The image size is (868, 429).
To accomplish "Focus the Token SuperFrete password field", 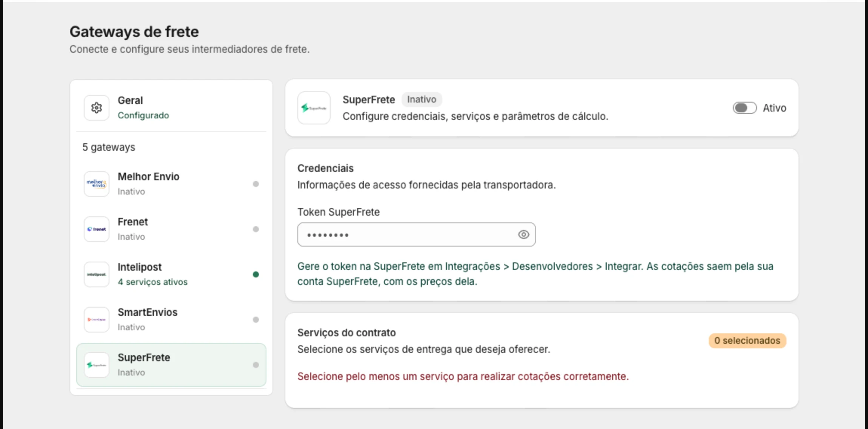I will point(416,234).
